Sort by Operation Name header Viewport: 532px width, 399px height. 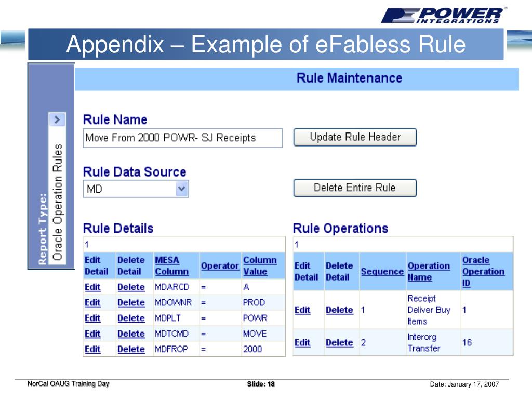click(429, 271)
